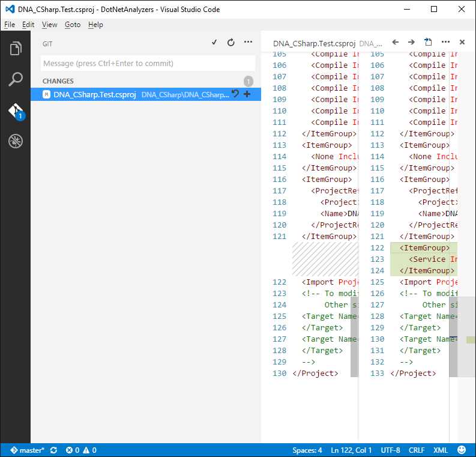Screen dimensions: 476x457
Task: Open the Goto menu
Action: (73, 25)
